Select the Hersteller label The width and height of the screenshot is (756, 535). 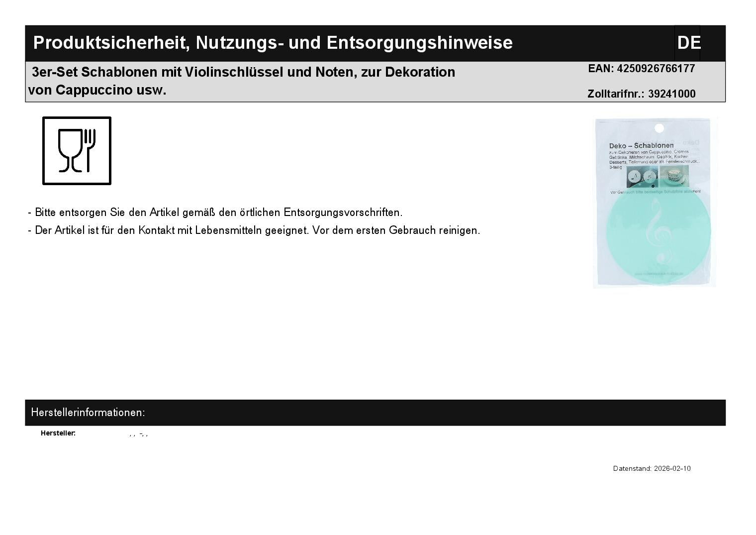coord(58,433)
